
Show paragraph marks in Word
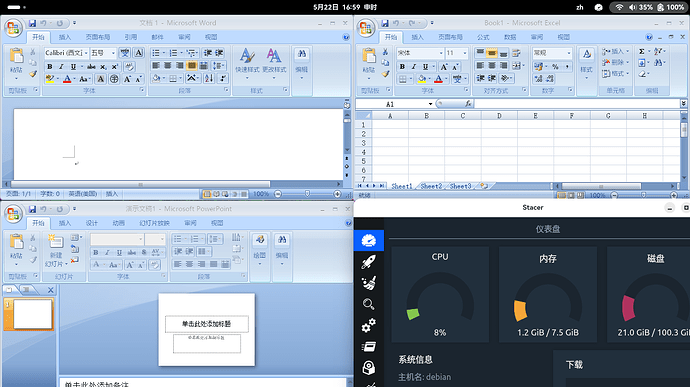[x=223, y=78]
